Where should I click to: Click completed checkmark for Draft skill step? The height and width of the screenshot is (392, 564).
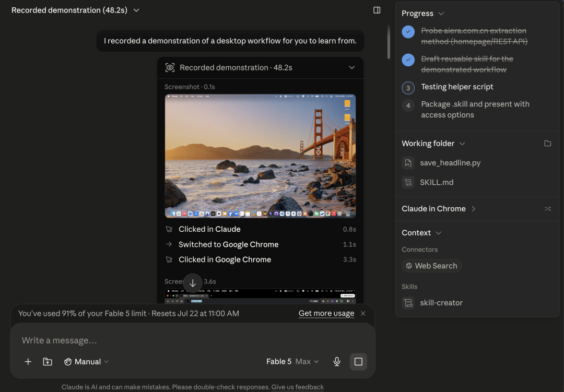[x=408, y=60]
